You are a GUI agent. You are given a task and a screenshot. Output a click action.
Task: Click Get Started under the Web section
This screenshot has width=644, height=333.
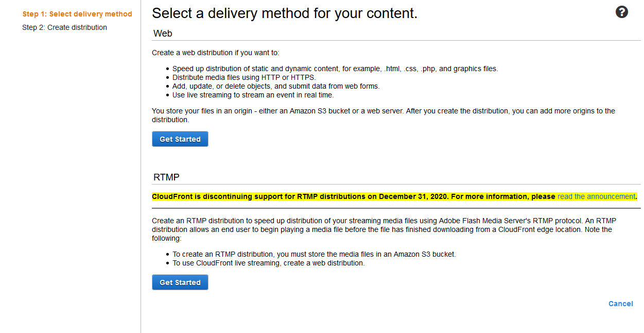[180, 139]
